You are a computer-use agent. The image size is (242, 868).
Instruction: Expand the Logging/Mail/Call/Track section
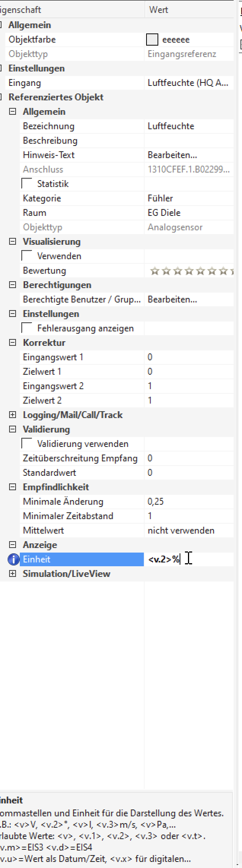13,415
